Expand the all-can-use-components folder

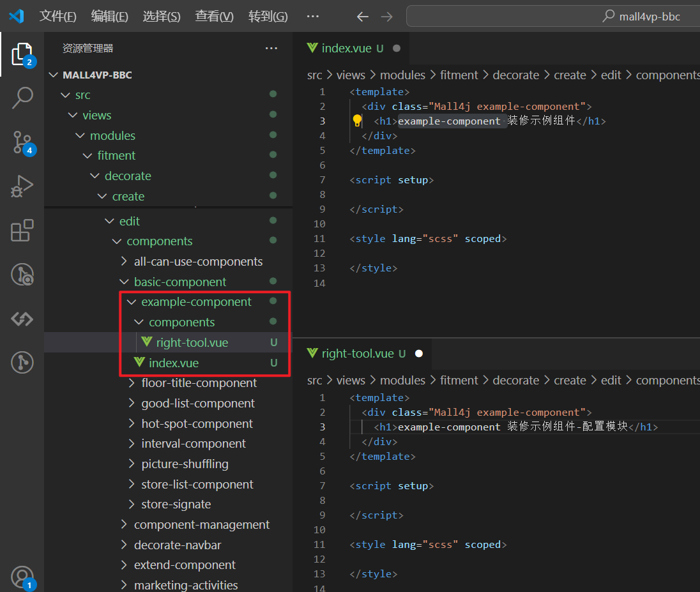point(198,262)
